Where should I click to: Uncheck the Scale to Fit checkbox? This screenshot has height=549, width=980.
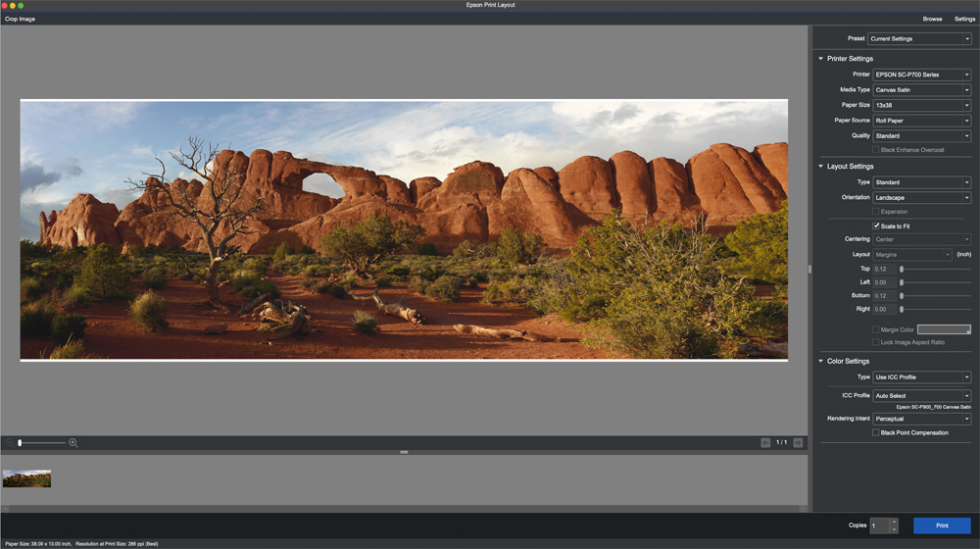point(876,226)
